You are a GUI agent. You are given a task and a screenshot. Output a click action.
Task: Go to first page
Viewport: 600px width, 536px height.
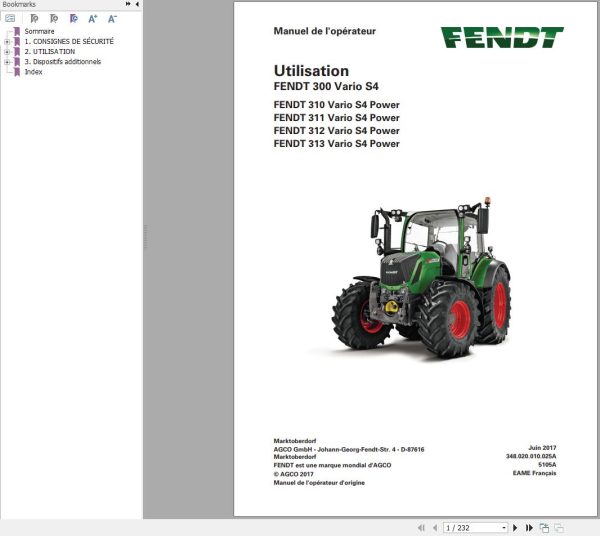click(421, 528)
